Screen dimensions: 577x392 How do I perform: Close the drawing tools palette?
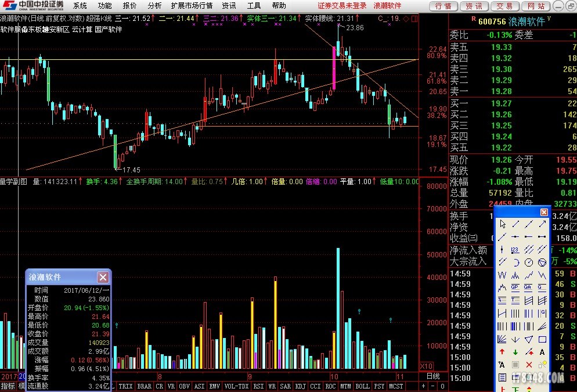click(x=544, y=212)
